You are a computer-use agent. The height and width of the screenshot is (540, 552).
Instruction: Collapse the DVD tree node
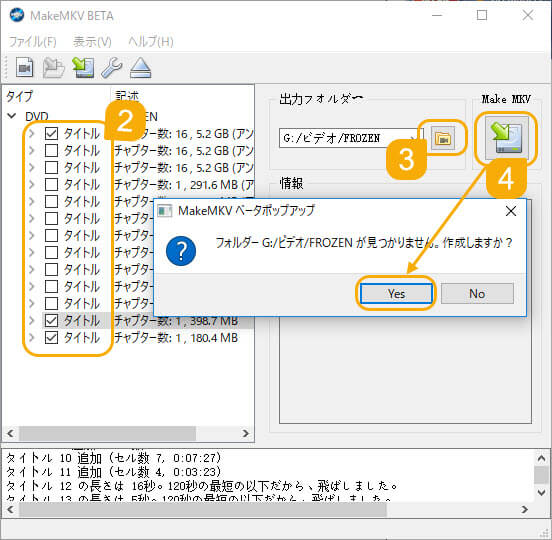pos(12,116)
